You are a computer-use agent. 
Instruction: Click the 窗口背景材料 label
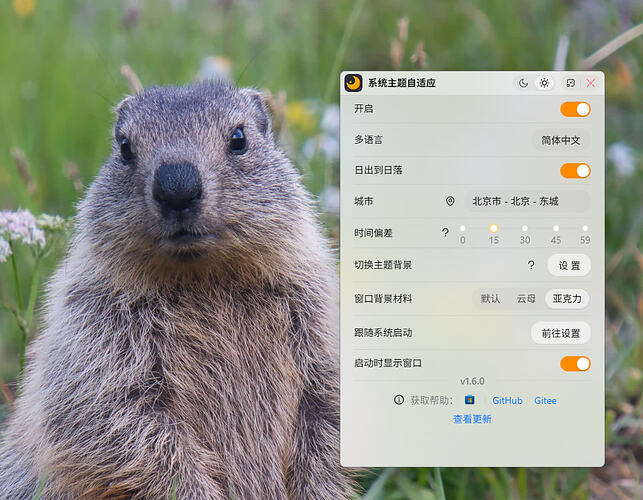pos(383,298)
